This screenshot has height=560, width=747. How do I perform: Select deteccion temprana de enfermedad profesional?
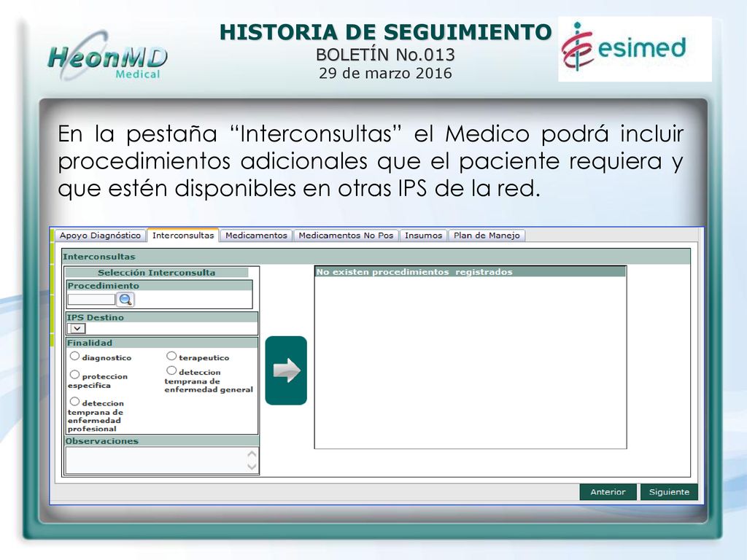pos(75,402)
